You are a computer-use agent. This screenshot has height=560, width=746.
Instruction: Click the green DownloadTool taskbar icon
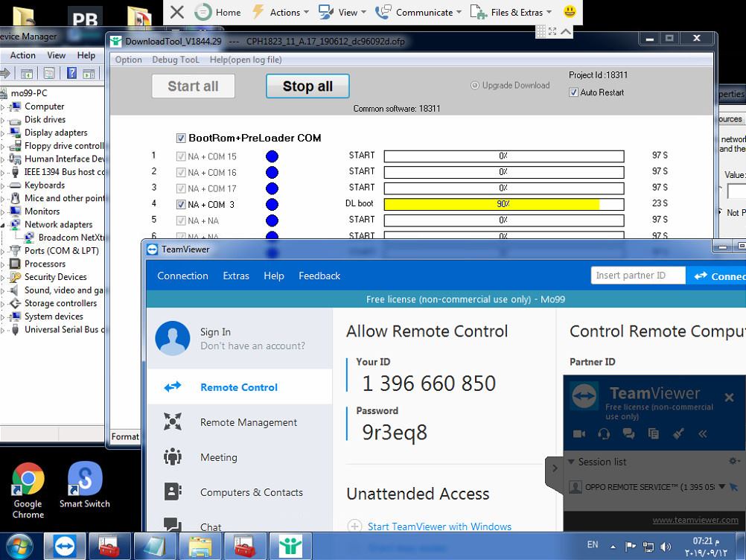click(x=290, y=546)
